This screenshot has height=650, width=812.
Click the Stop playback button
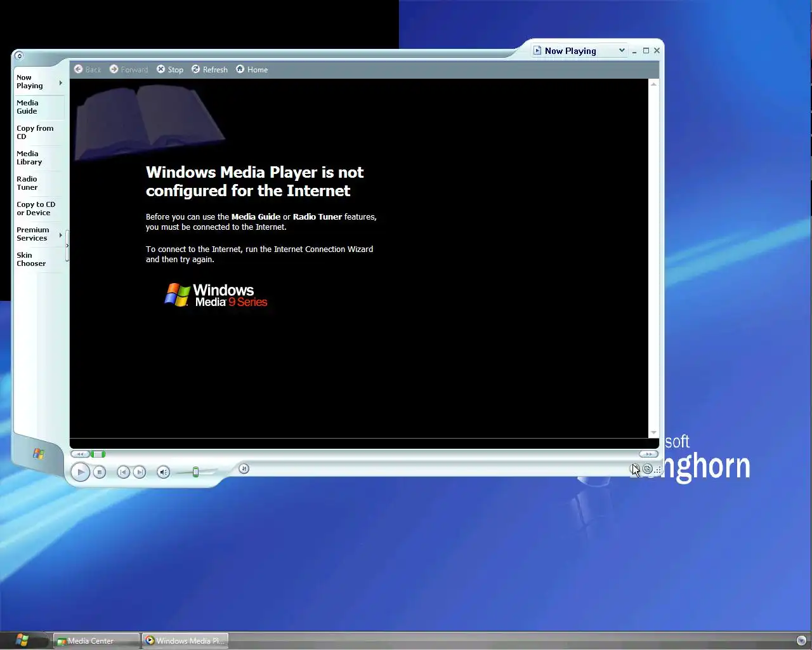(x=100, y=472)
